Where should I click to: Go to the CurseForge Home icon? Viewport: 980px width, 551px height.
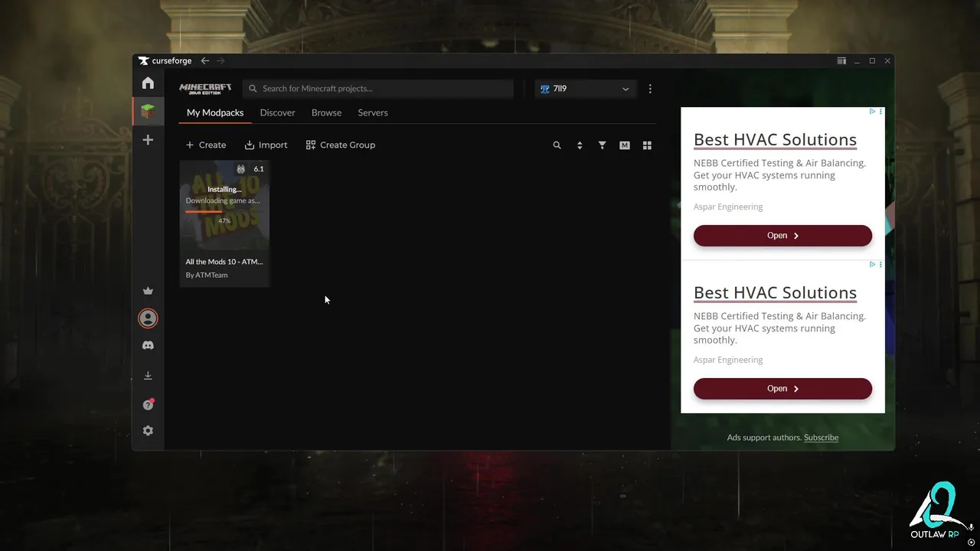coord(148,83)
